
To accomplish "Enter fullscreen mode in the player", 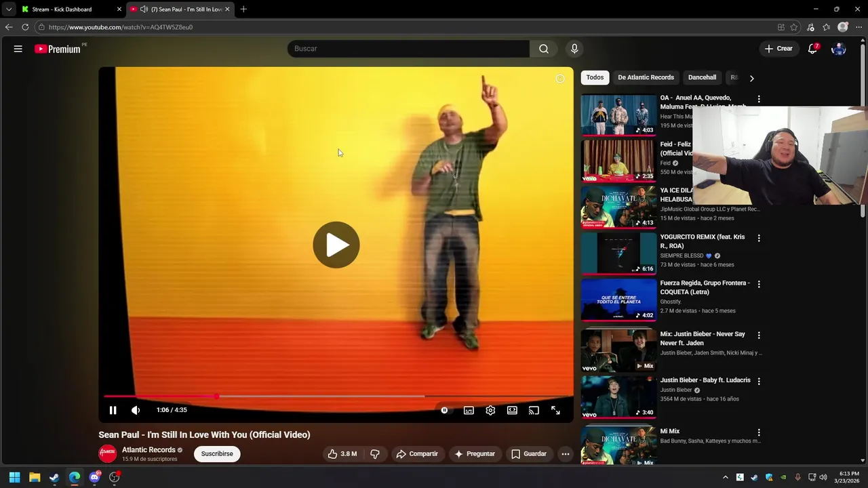I will 555,410.
